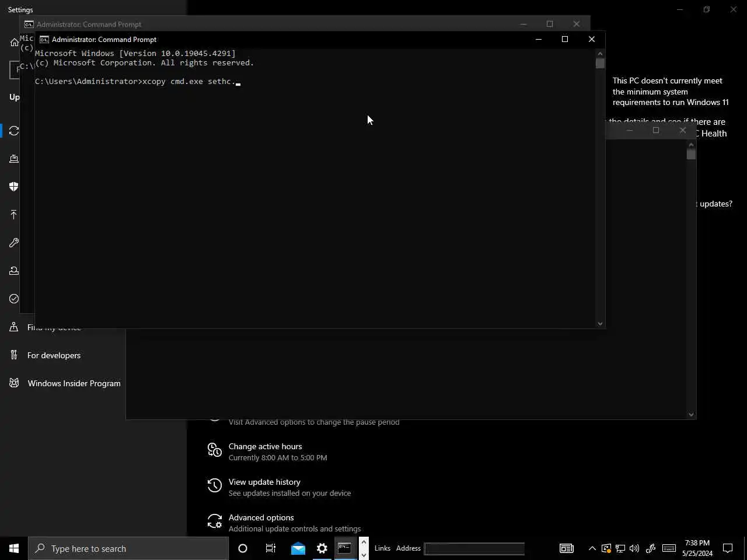747x560 pixels.
Task: Launch Mail app from taskbar
Action: pos(298,548)
